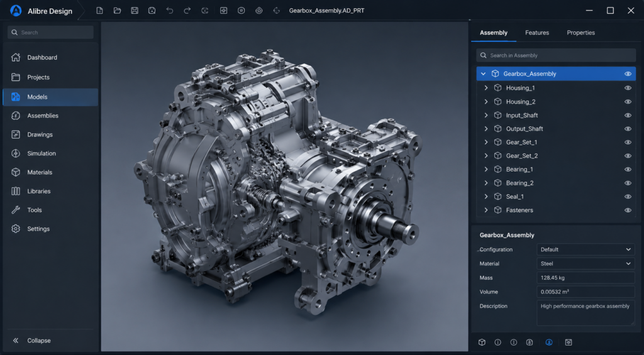Switch to the Properties tab
Viewport: 644px width, 355px height.
pos(580,33)
